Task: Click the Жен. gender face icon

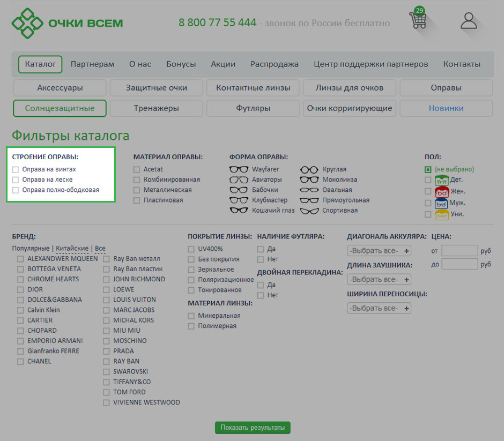Action: click(x=442, y=191)
